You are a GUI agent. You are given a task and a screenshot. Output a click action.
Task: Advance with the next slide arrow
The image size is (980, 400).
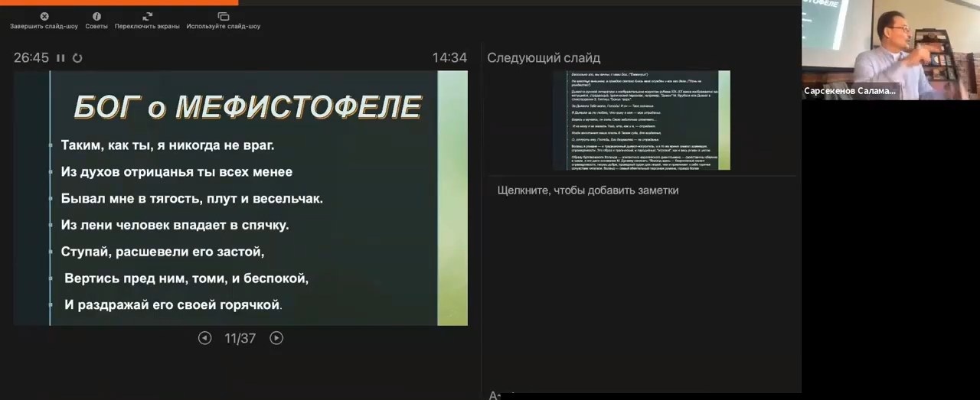coord(276,338)
